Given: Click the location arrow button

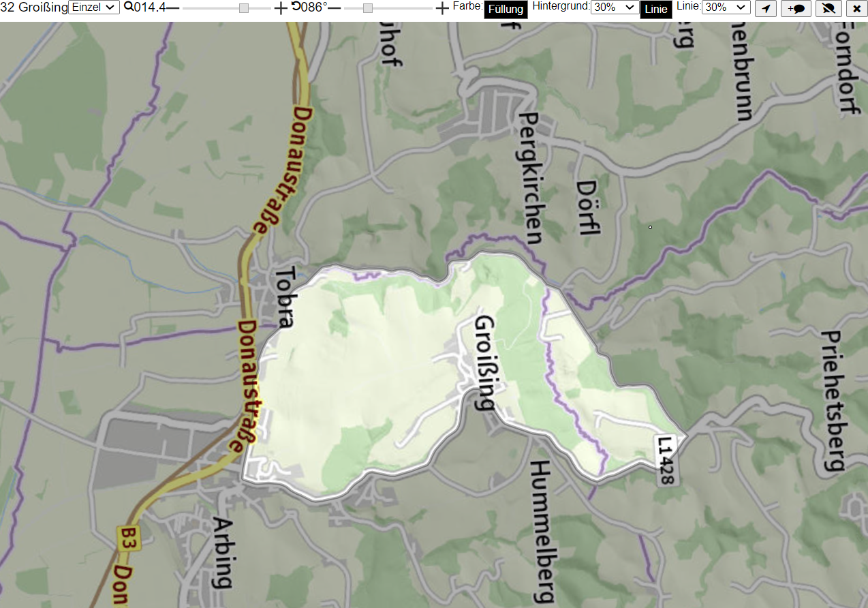Looking at the screenshot, I should (x=766, y=8).
